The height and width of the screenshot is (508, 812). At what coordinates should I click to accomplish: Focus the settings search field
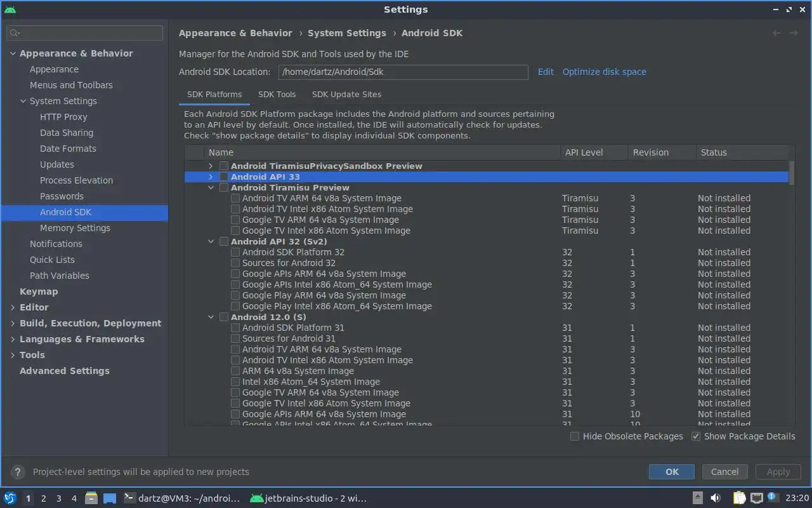click(x=84, y=33)
